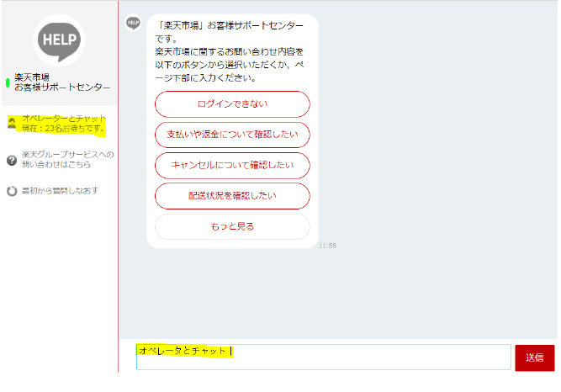
Task: Click the bot greeting message text
Action: [x=230, y=52]
